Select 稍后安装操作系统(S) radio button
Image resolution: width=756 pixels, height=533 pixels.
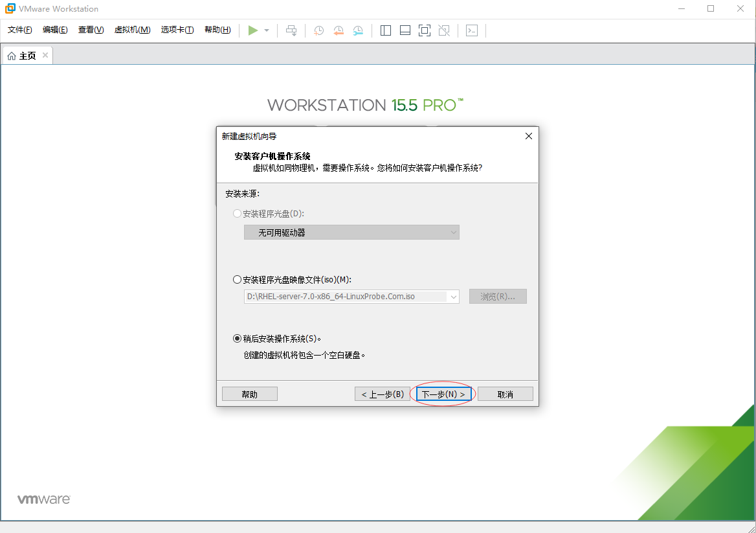pos(237,338)
